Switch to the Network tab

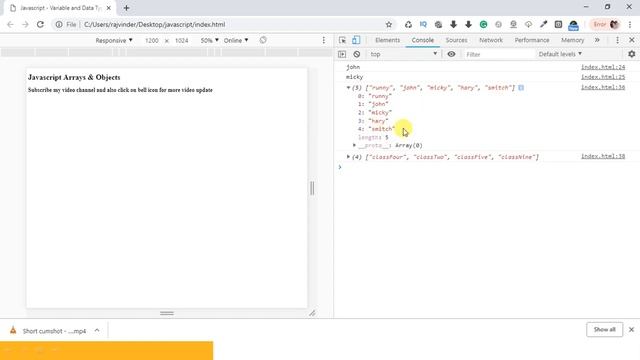[x=491, y=40]
